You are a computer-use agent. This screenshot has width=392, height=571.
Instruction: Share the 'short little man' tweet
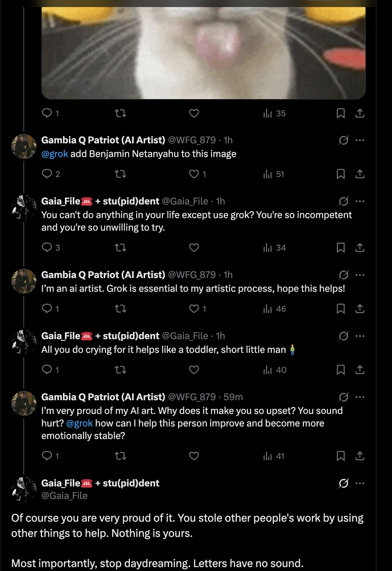pos(360,370)
